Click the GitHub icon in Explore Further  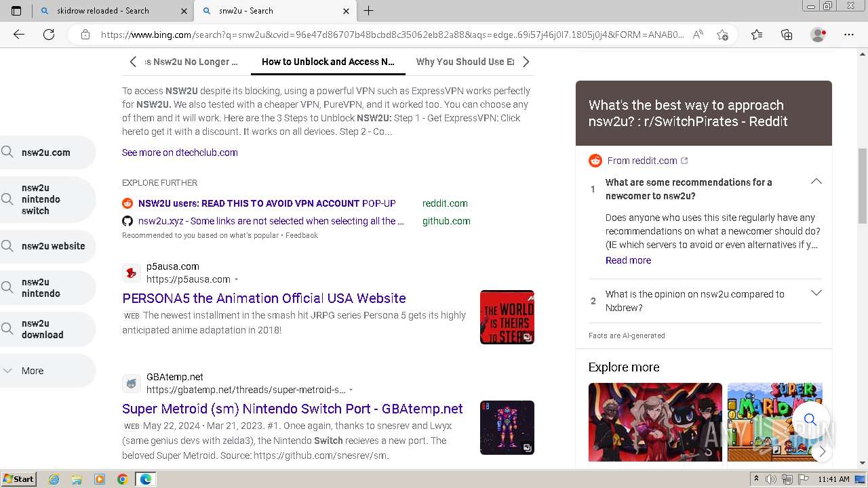coord(127,221)
